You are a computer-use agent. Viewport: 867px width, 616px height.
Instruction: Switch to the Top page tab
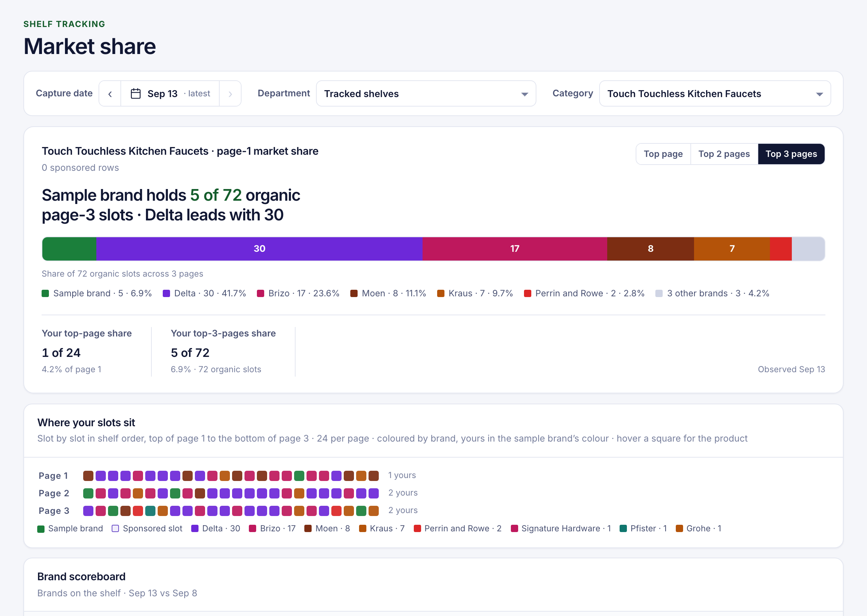663,154
